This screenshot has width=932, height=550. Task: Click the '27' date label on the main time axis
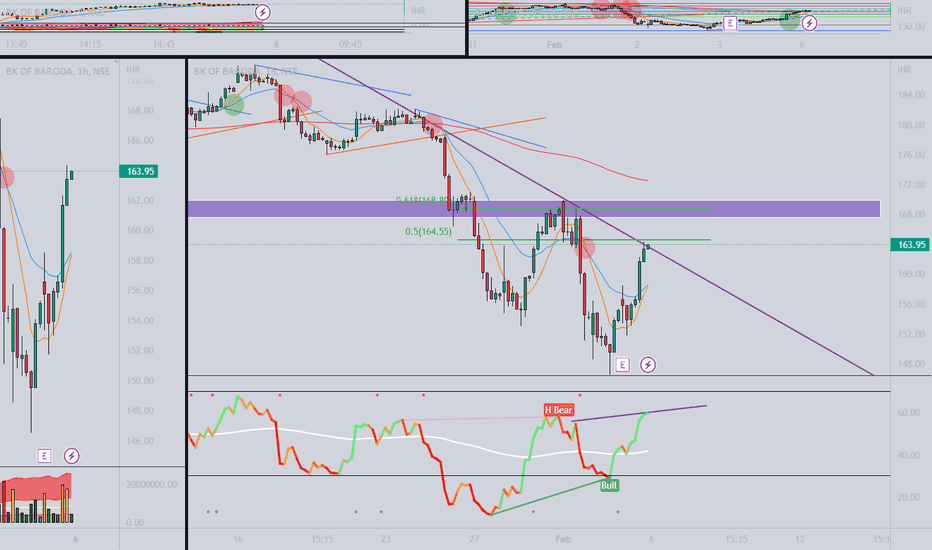(474, 539)
